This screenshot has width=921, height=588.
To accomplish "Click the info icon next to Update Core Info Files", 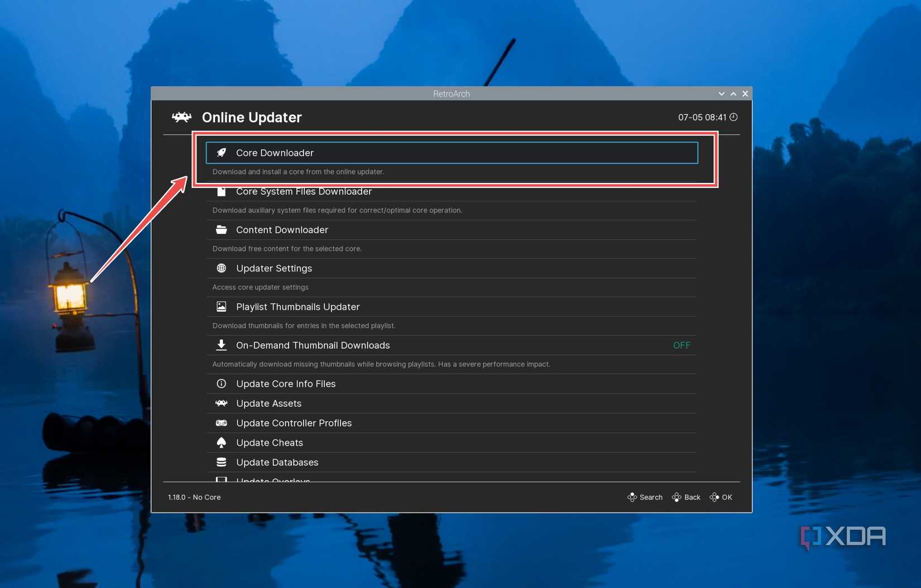I will click(221, 383).
